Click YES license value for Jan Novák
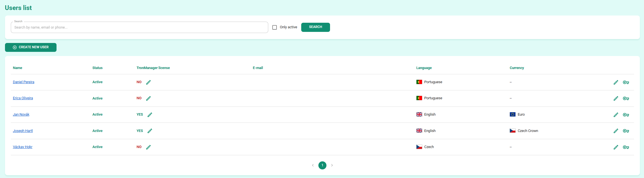Screen dimensions: 644x178 point(140,115)
